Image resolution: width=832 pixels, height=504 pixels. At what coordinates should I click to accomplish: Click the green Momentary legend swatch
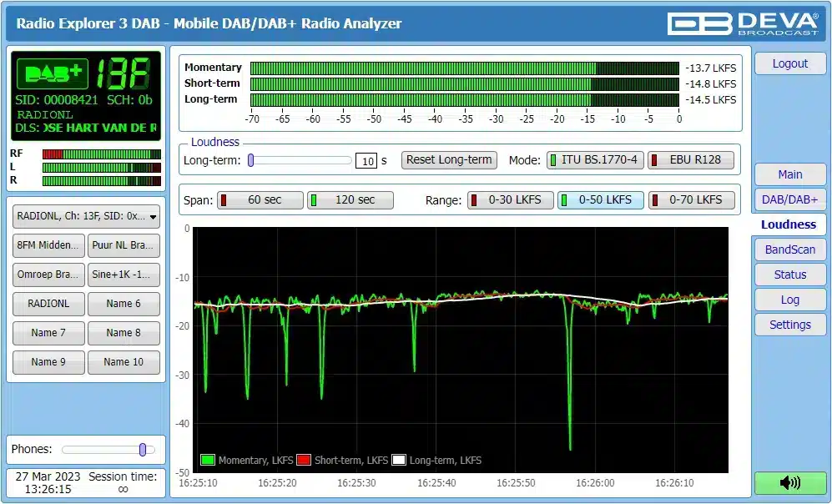(208, 460)
